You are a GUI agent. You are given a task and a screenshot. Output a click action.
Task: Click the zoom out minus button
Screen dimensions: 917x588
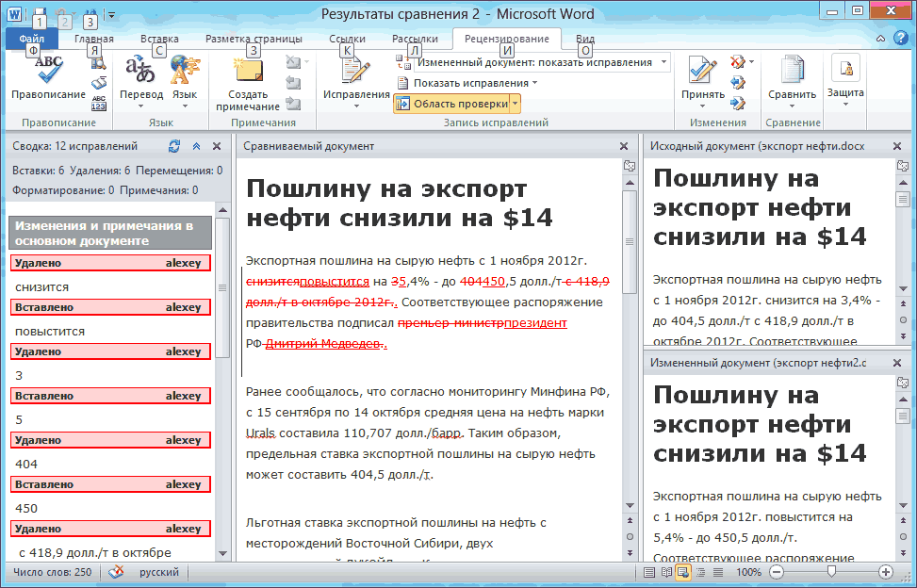click(776, 572)
